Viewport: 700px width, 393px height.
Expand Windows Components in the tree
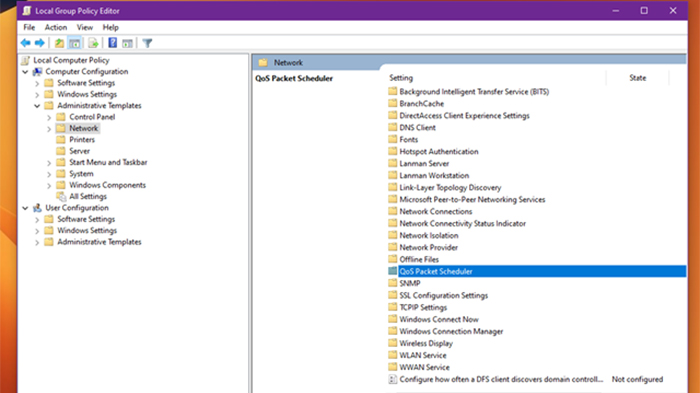tap(49, 185)
